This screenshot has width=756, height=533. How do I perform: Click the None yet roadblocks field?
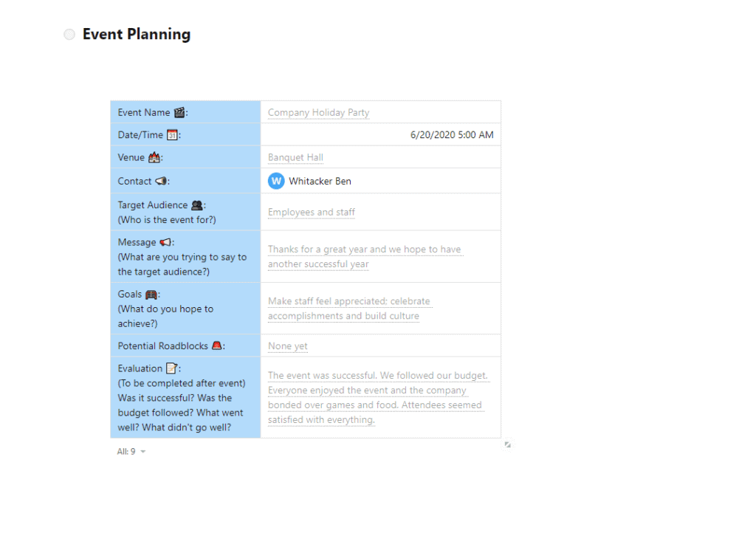(x=287, y=346)
